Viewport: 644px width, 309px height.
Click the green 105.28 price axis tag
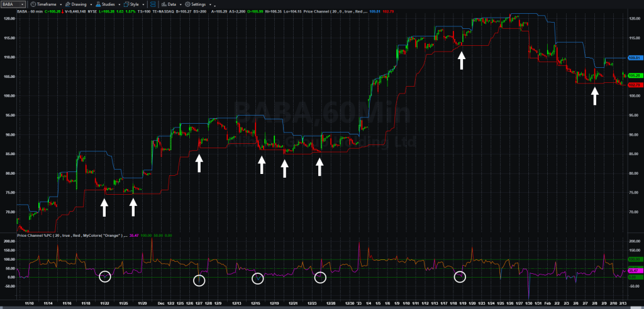click(635, 75)
